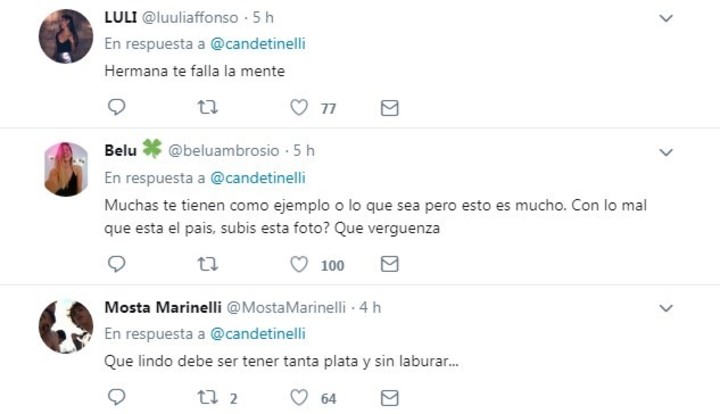Reply to Mosta Marinelli's tweet
Image resolution: width=720 pixels, height=414 pixels.
click(x=117, y=397)
